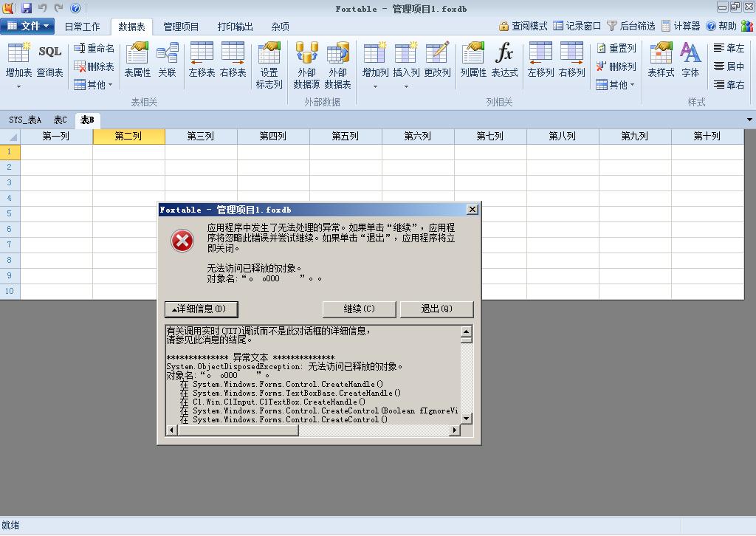Open 外部数据表 external data table
The image size is (756, 536).
tap(337, 65)
